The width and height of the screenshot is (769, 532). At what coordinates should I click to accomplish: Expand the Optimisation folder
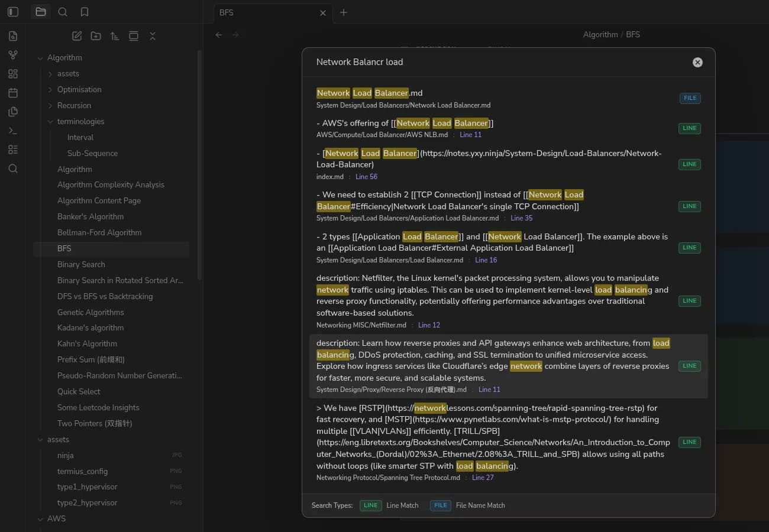click(50, 90)
